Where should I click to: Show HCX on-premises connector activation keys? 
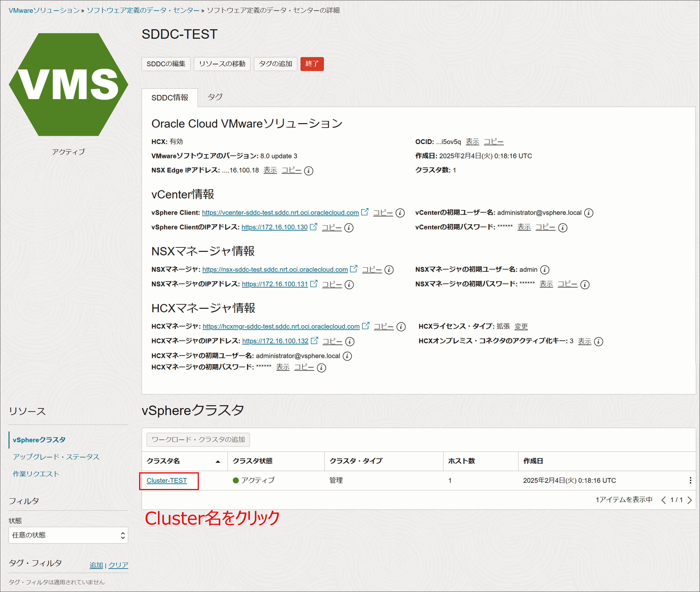coord(585,341)
